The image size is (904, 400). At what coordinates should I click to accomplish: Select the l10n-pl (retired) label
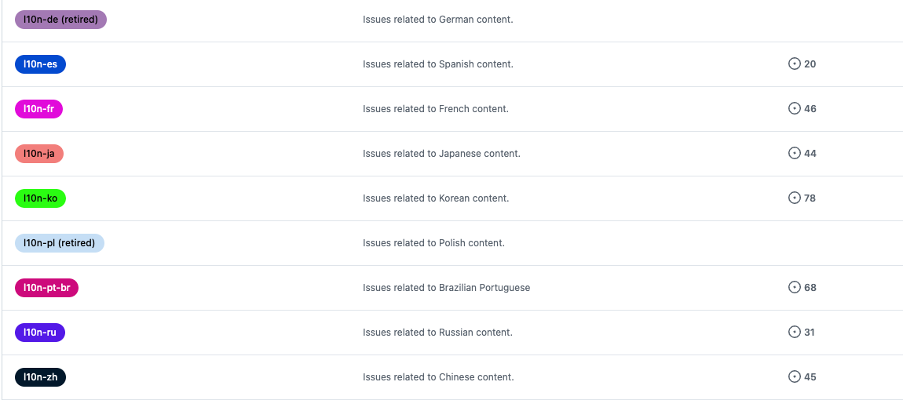pyautogui.click(x=60, y=243)
